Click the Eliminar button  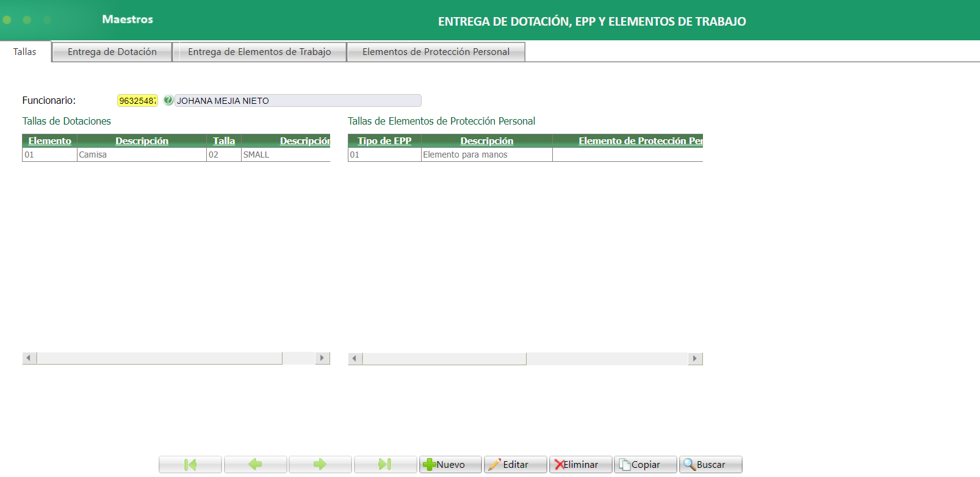(580, 465)
